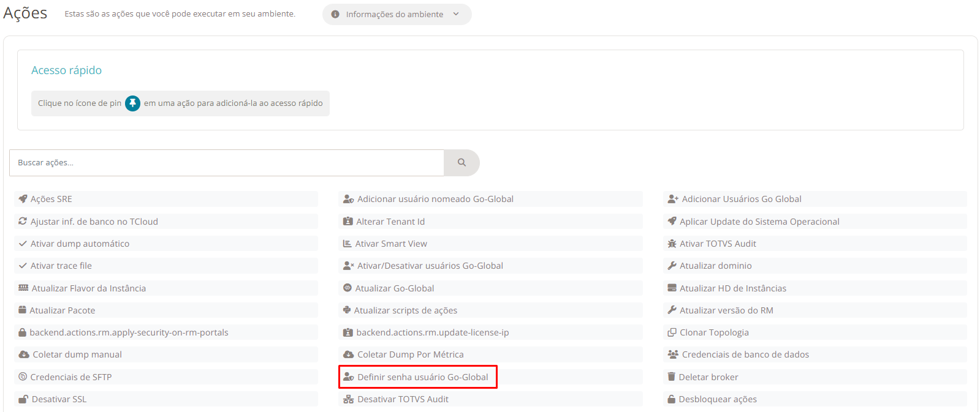This screenshot has width=980, height=412.
Task: Click the sync icon beside Ajustar inf. de banco
Action: (23, 221)
